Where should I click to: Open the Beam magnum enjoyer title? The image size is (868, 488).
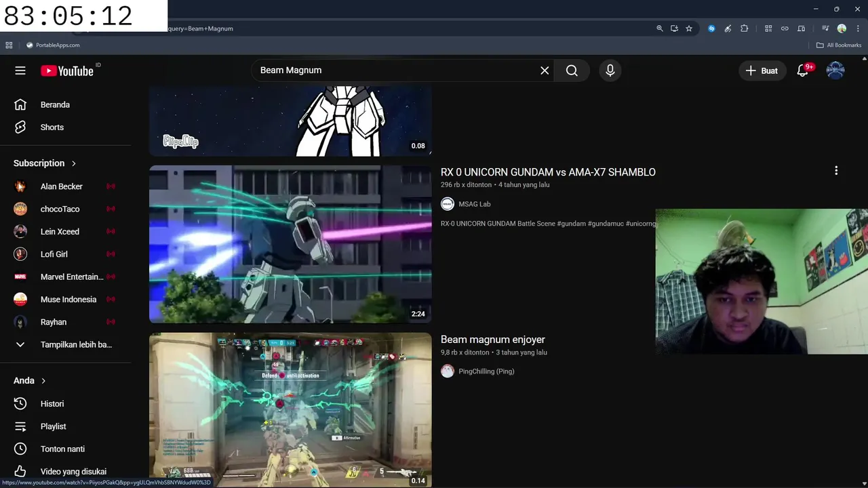(x=493, y=340)
